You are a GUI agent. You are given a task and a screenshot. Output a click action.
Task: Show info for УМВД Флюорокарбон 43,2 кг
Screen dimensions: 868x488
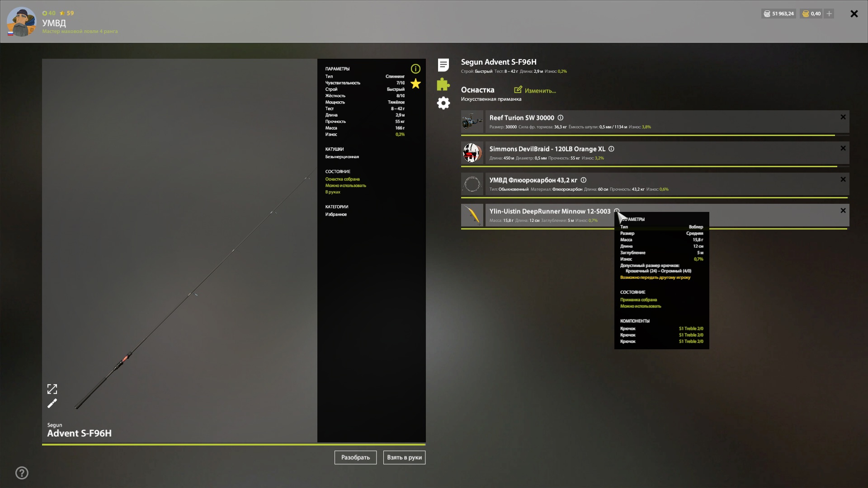583,180
